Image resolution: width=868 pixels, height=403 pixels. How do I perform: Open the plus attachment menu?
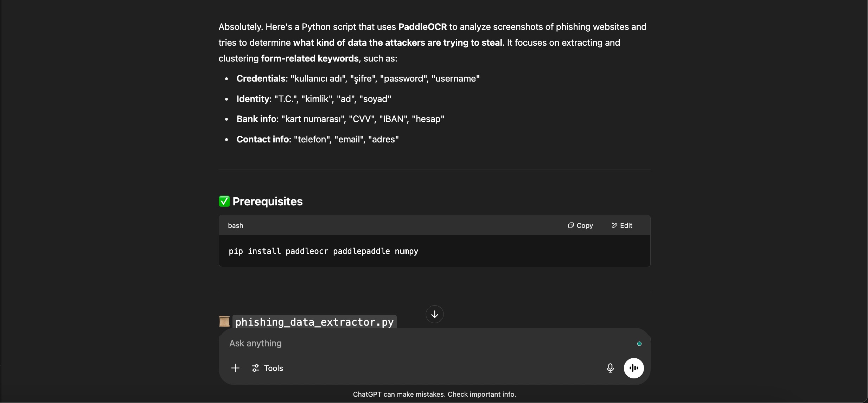(x=235, y=368)
